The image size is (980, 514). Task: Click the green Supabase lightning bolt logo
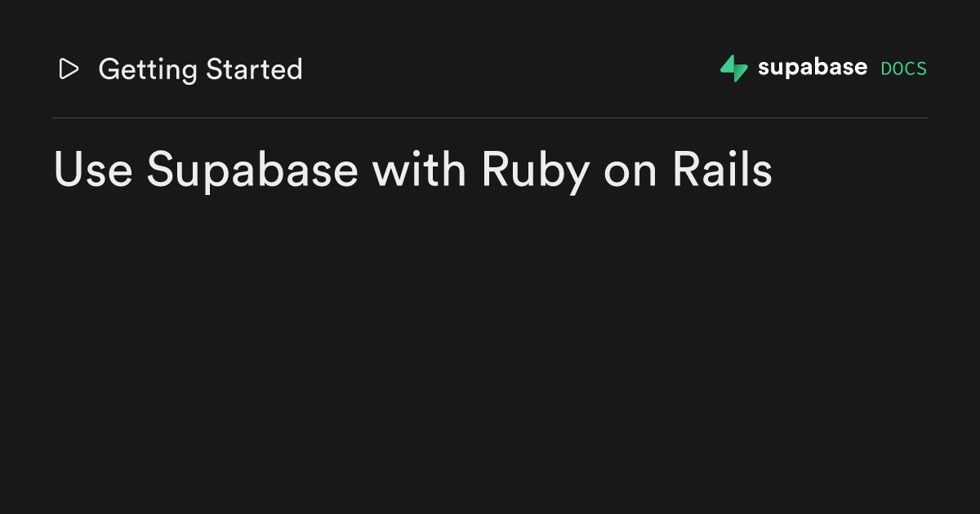[733, 69]
